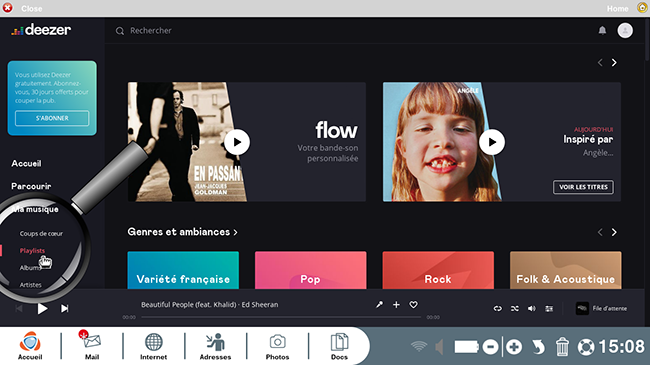This screenshot has width=650, height=365.
Task: Click the 15:08 clock
Action: (622, 347)
